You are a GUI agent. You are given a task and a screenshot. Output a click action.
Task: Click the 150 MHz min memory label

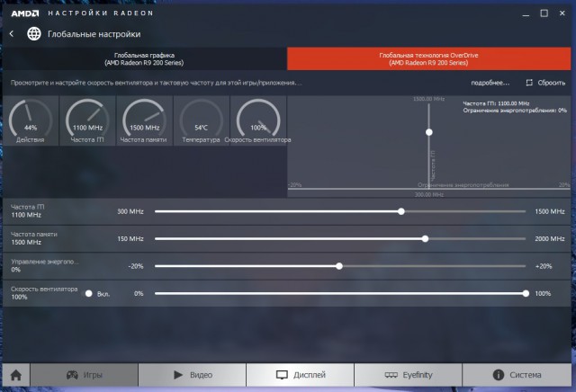[130, 239]
